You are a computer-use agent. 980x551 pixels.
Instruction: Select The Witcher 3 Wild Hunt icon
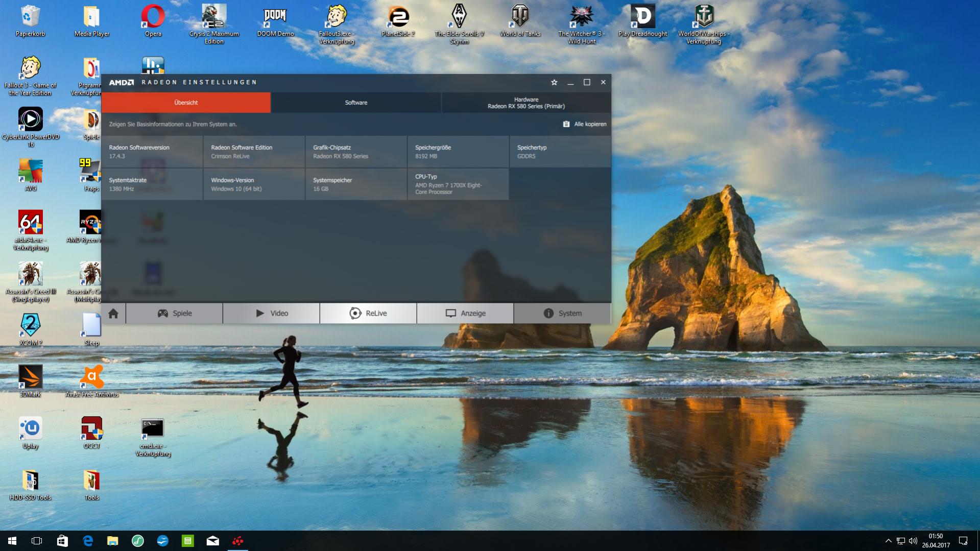(581, 25)
